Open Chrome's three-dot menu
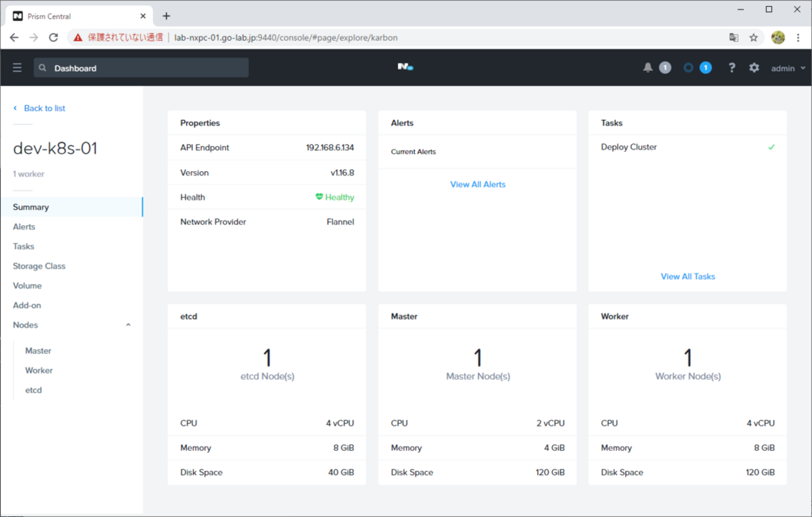Screen dimensions: 812x517 pos(798,37)
